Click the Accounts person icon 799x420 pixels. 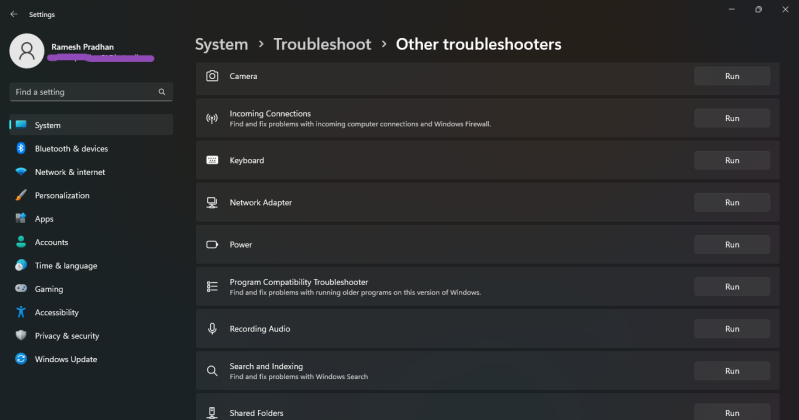click(21, 242)
